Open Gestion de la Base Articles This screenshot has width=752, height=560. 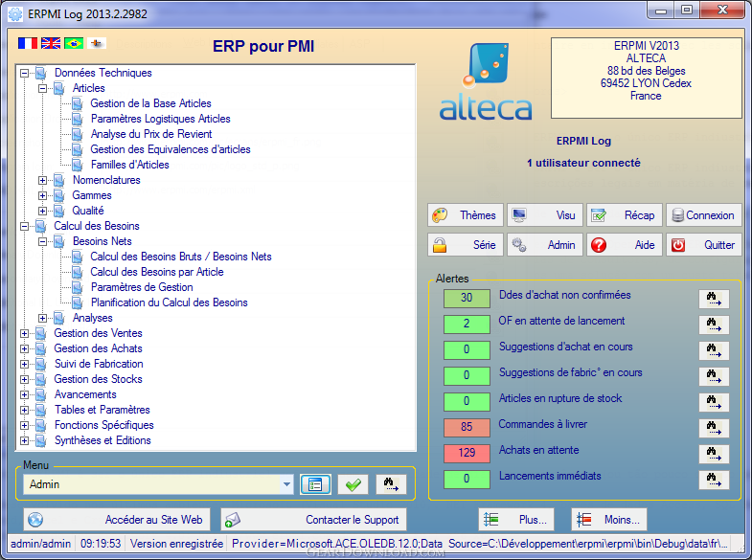point(150,103)
